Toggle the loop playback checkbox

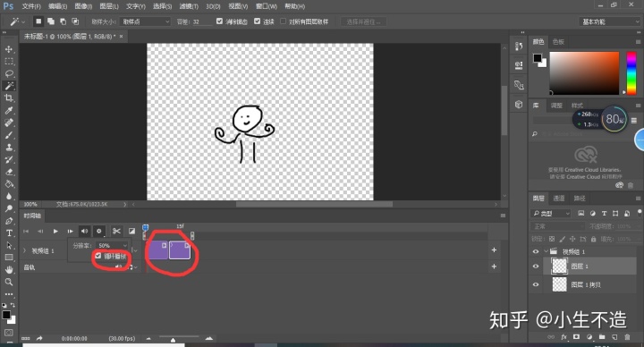[x=98, y=256]
